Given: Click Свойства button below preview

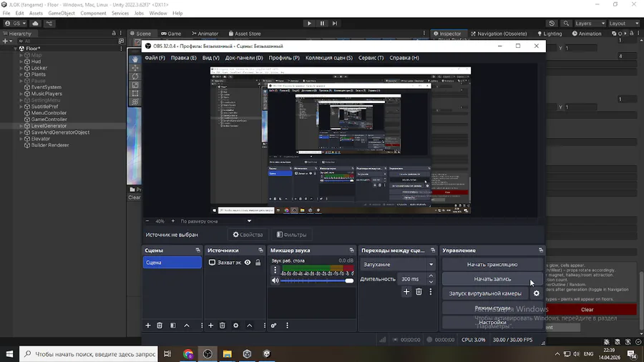Looking at the screenshot, I should [x=248, y=235].
